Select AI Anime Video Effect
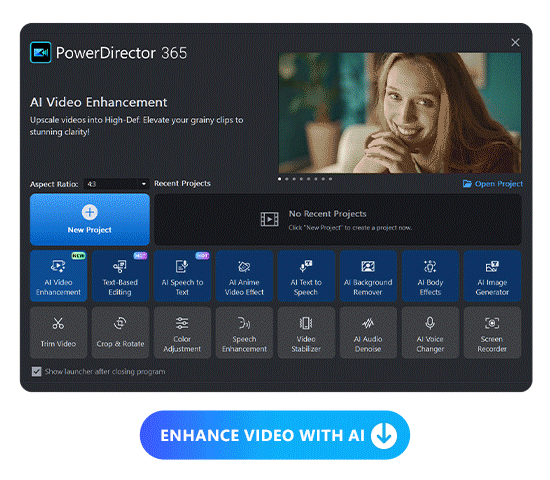This screenshot has height=480, width=550. pos(244,276)
